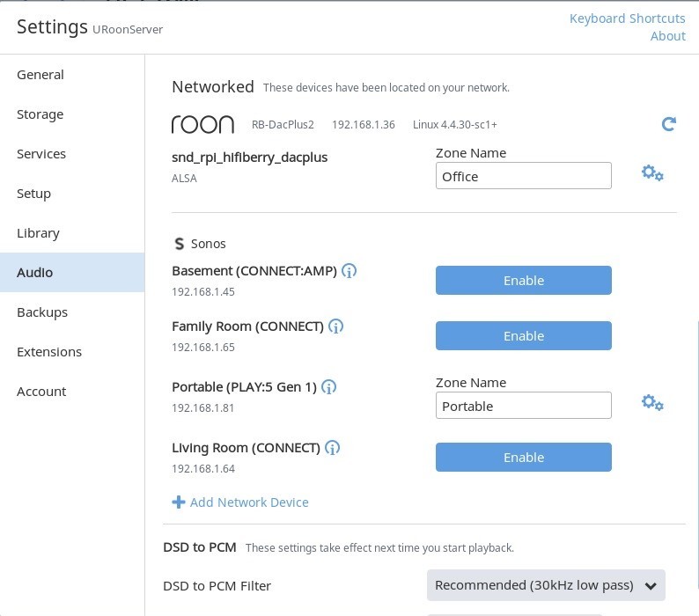
Task: Open device settings gears for Portable zone
Action: point(652,402)
